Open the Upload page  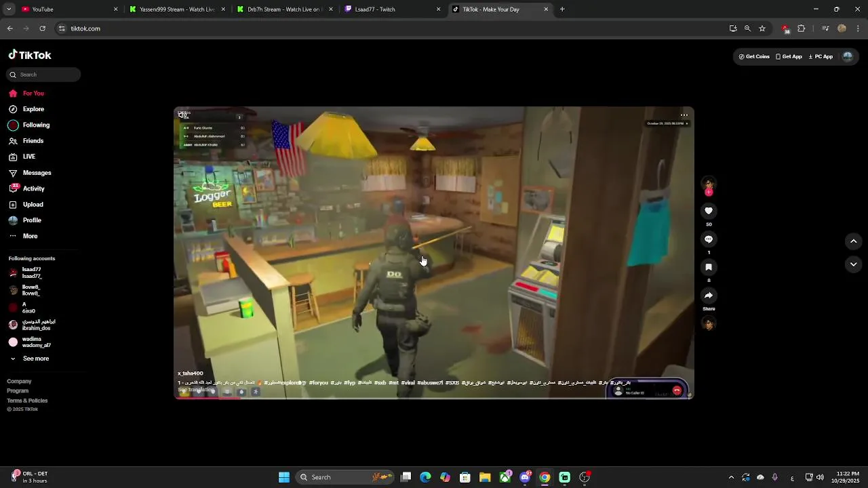click(25, 205)
